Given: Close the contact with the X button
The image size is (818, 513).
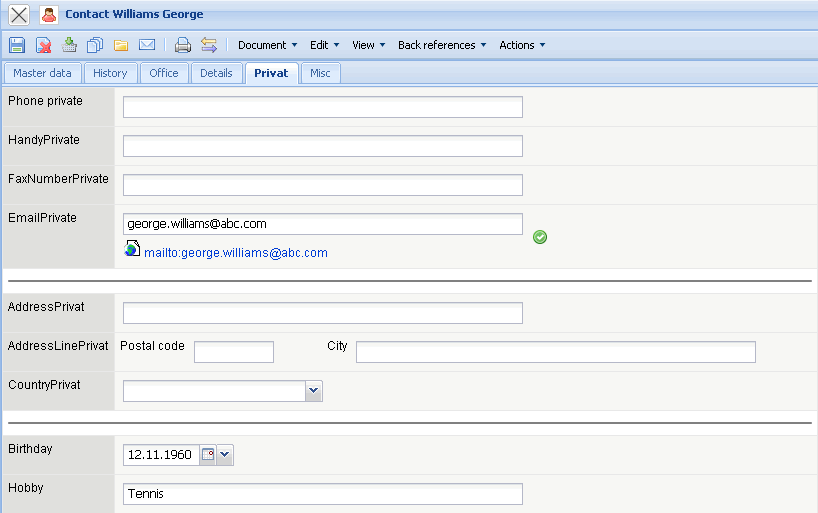Looking at the screenshot, I should coord(18,15).
